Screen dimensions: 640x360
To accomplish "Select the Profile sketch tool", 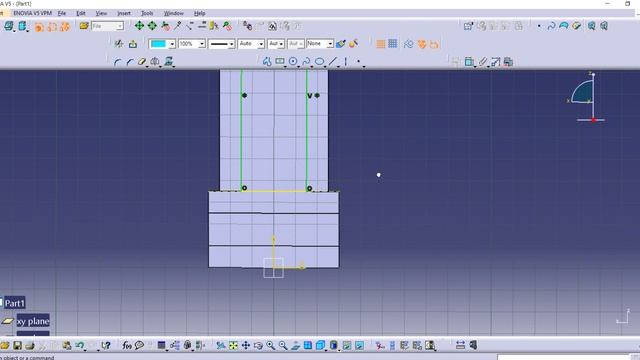I will [x=267, y=62].
